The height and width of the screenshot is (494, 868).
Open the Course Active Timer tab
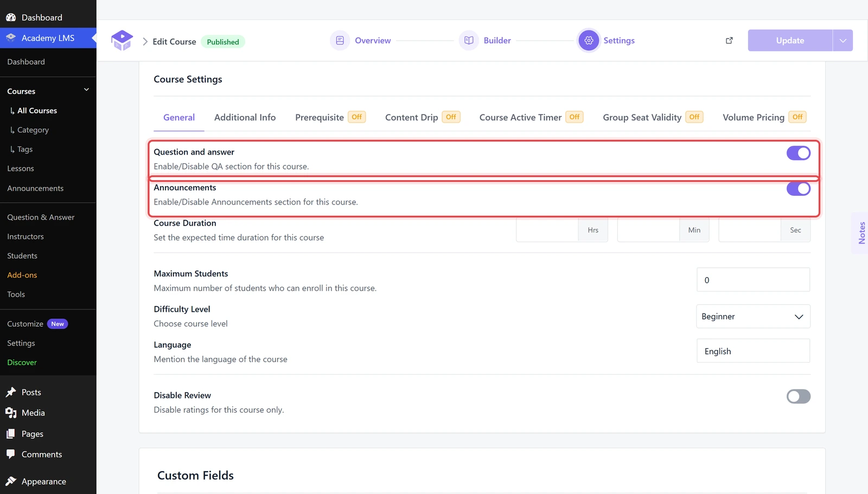click(x=532, y=118)
